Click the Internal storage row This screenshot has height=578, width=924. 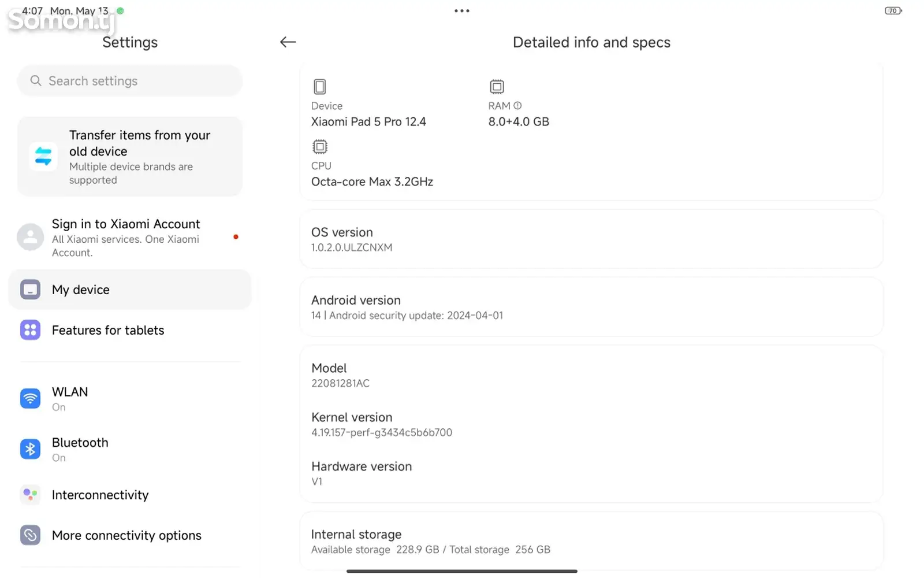click(591, 541)
